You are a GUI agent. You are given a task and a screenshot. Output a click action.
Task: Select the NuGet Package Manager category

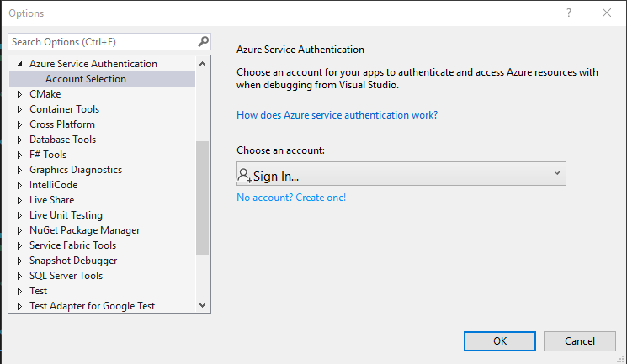pos(85,230)
